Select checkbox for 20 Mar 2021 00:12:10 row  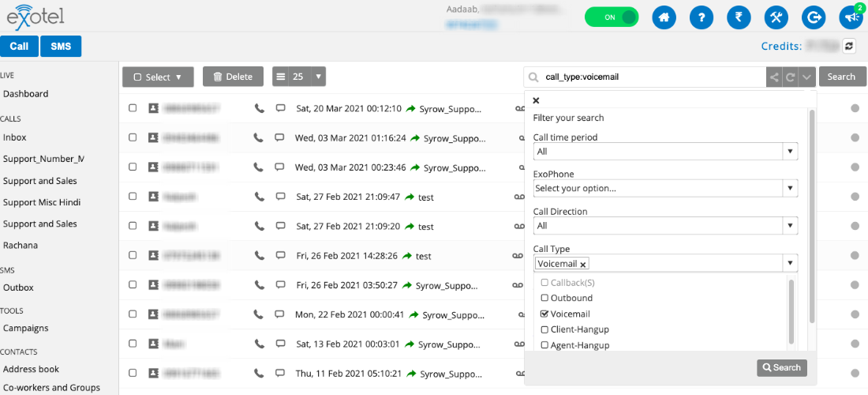click(133, 108)
